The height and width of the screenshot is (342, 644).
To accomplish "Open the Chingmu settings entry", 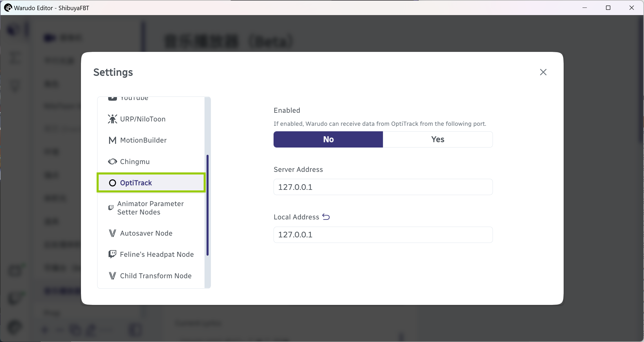I will click(x=151, y=161).
